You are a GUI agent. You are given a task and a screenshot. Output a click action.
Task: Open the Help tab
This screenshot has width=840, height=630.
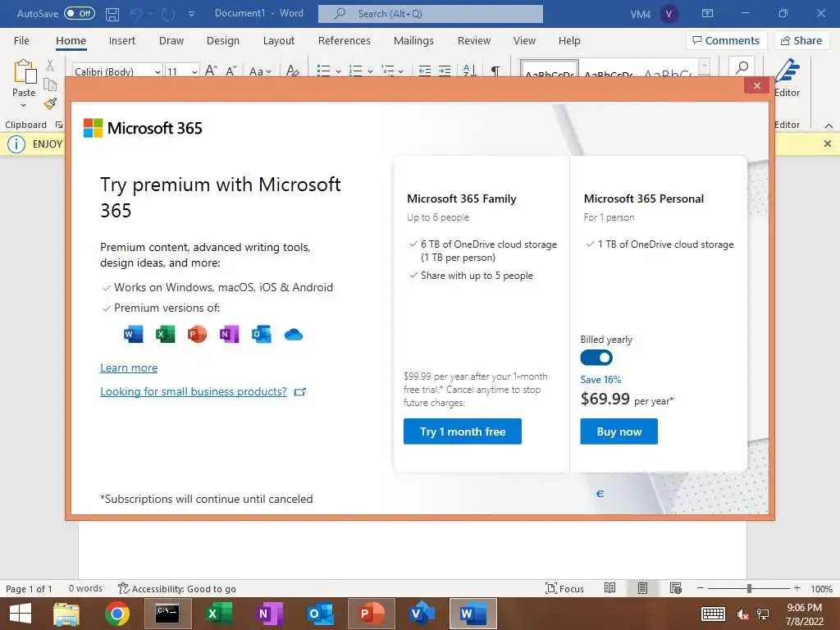pos(569,41)
